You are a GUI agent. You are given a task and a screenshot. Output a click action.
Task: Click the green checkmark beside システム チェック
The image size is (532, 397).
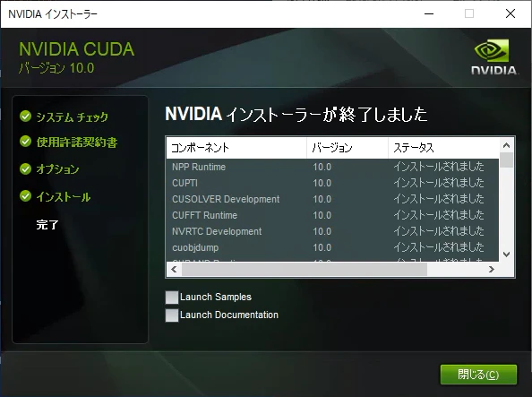[25, 117]
